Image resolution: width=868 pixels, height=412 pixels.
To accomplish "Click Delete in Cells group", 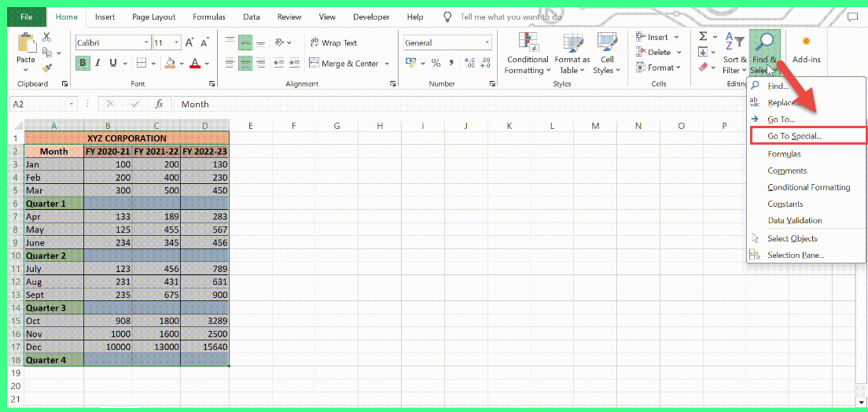I will click(x=659, y=52).
